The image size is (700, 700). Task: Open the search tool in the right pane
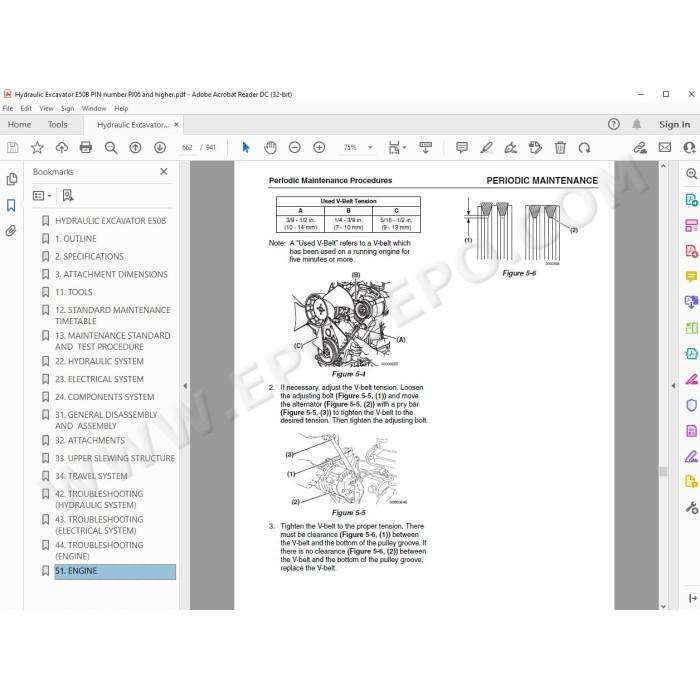coord(691,174)
